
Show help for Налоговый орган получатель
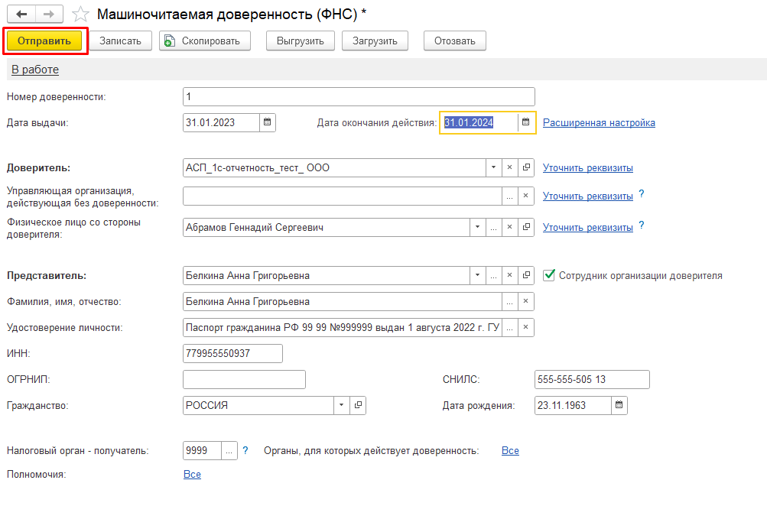click(245, 450)
